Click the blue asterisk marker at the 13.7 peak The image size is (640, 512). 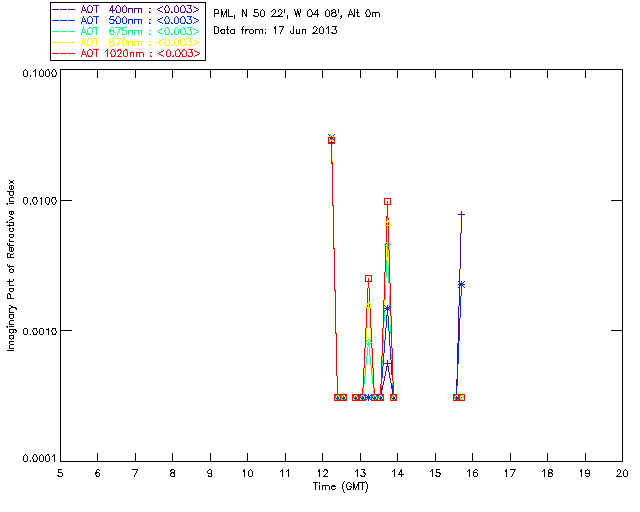(387, 308)
